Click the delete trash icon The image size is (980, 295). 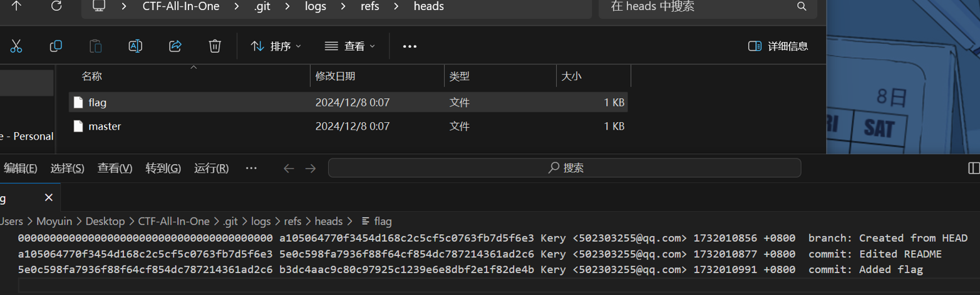tap(215, 46)
